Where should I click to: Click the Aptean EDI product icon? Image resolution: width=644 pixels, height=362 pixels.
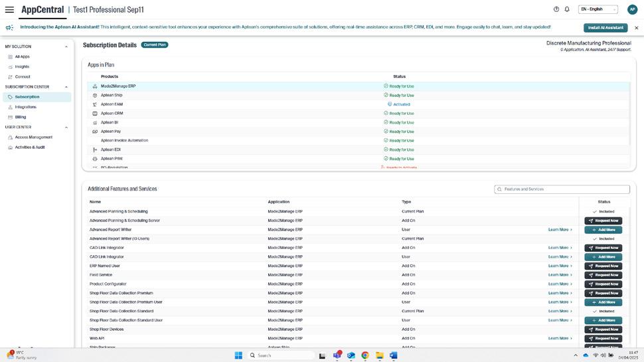pos(95,149)
